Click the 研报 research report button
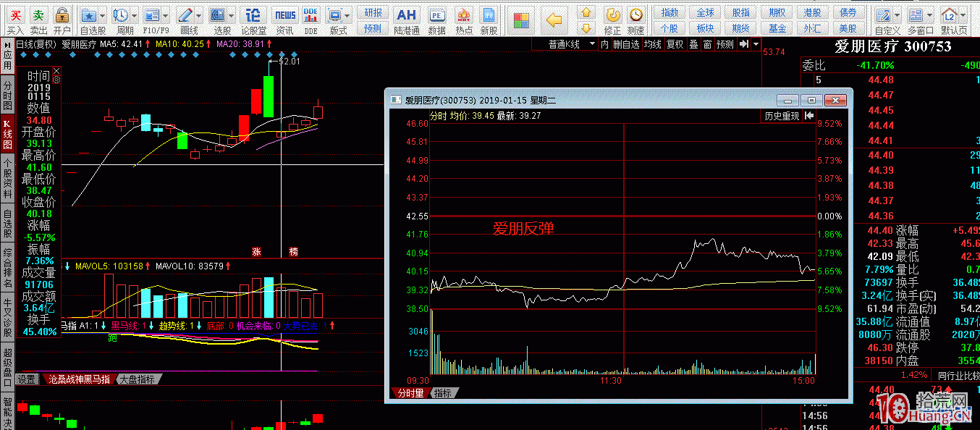The image size is (980, 430). pos(373,12)
